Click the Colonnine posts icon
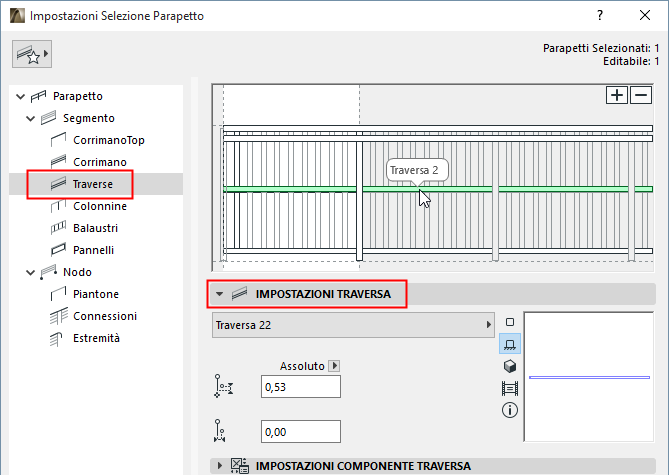Screen dimensions: 669x475 click(x=58, y=206)
